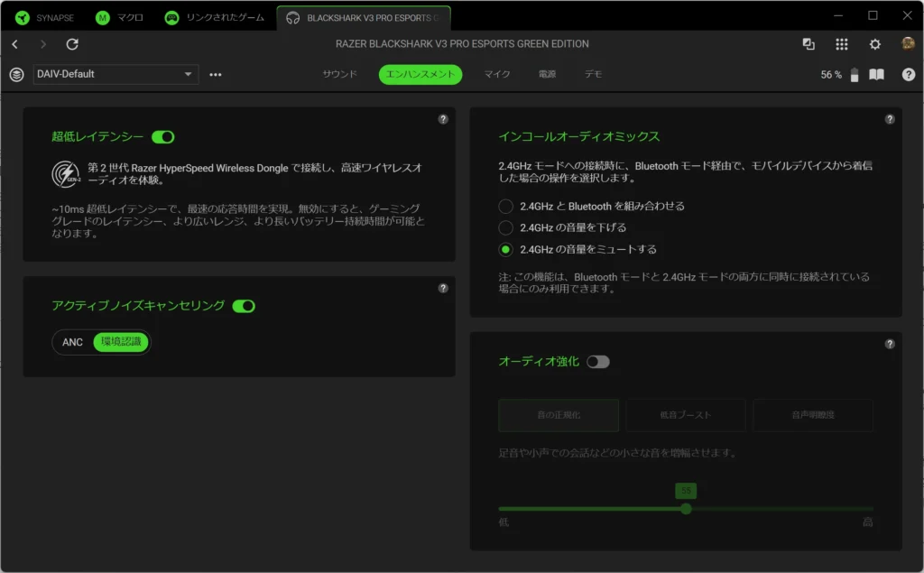The height and width of the screenshot is (573, 924).
Task: Click the refresh icon in the navigation bar
Action: click(x=72, y=44)
